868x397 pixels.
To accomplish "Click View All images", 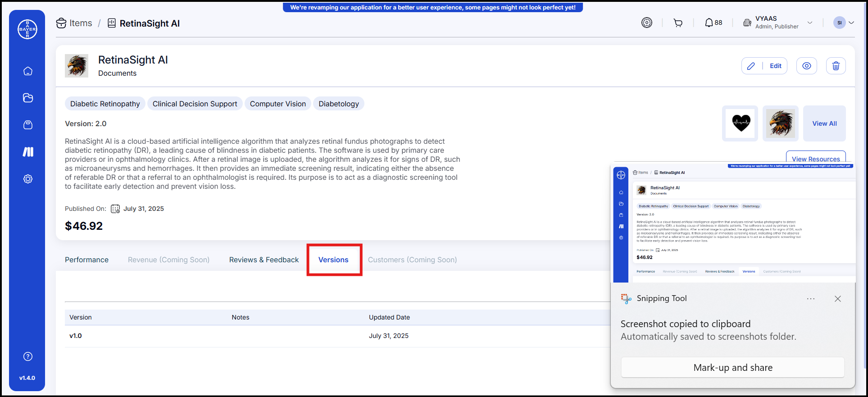I will tap(824, 123).
